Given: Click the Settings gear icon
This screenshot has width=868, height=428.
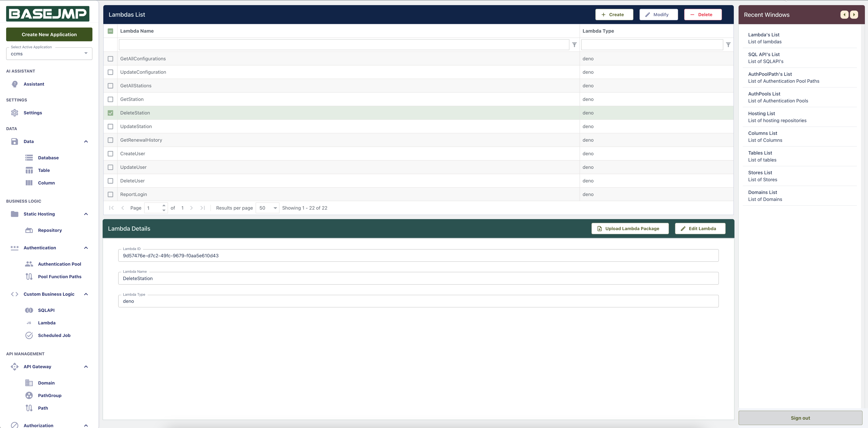Looking at the screenshot, I should pyautogui.click(x=14, y=113).
